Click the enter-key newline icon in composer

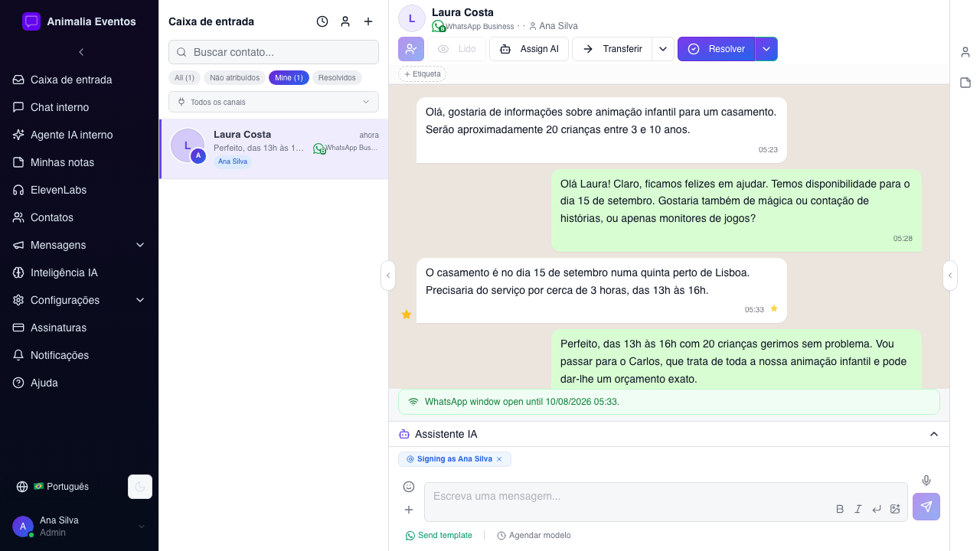877,509
